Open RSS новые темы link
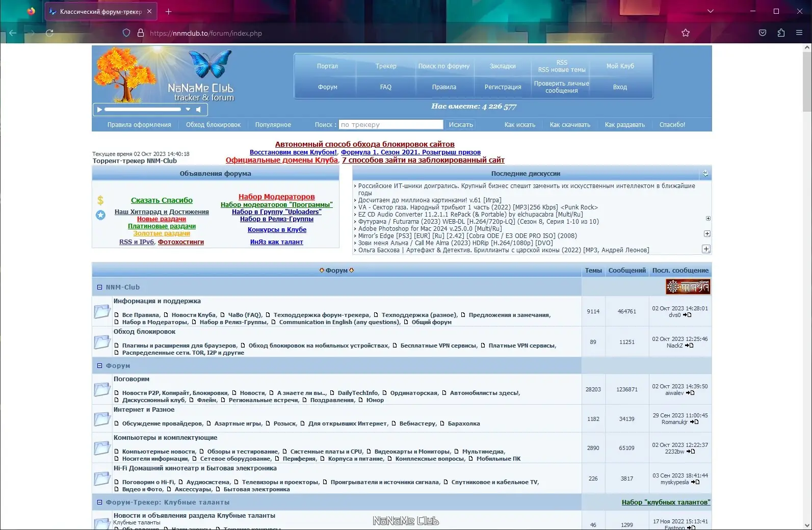 pos(562,70)
